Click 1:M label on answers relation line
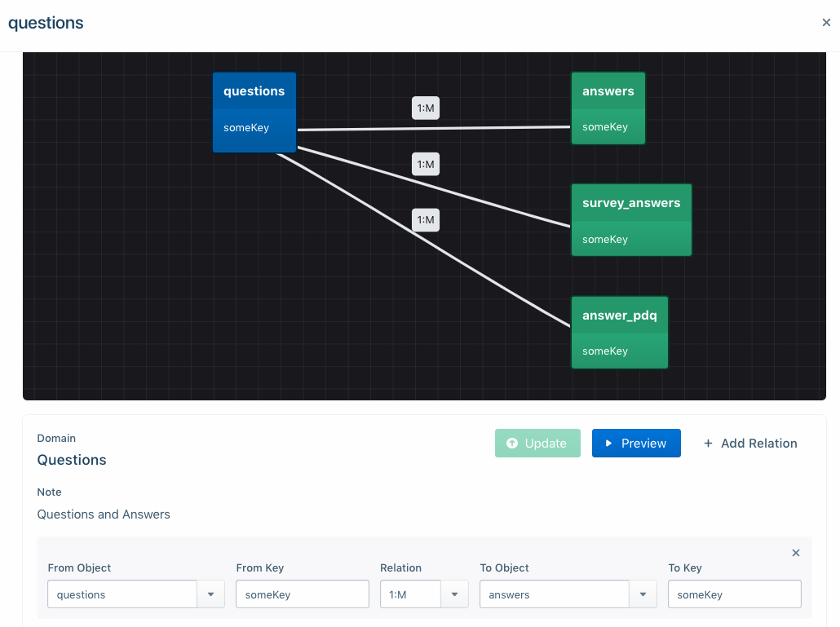840x627 pixels. pos(426,108)
